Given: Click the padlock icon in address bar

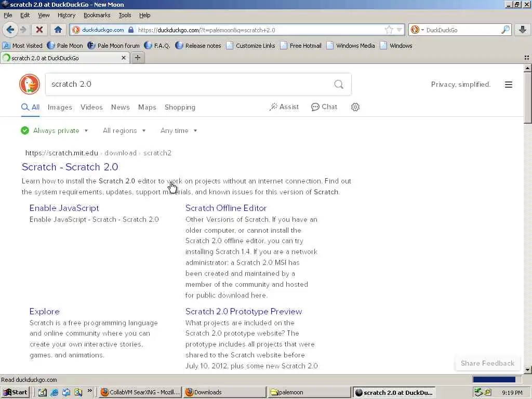Looking at the screenshot, I should pyautogui.click(x=131, y=30).
